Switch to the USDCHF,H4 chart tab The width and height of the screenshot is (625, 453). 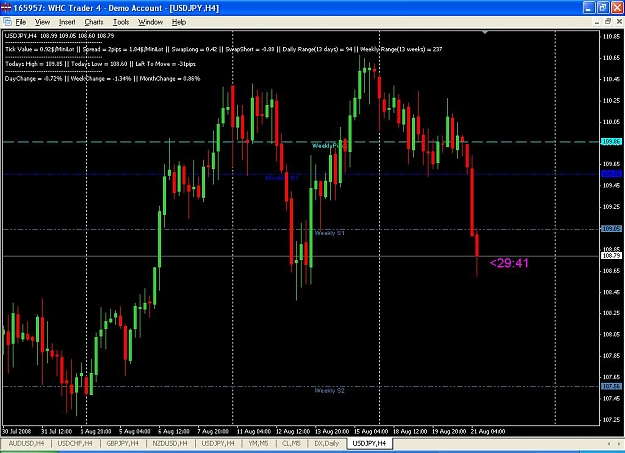pyautogui.click(x=75, y=443)
